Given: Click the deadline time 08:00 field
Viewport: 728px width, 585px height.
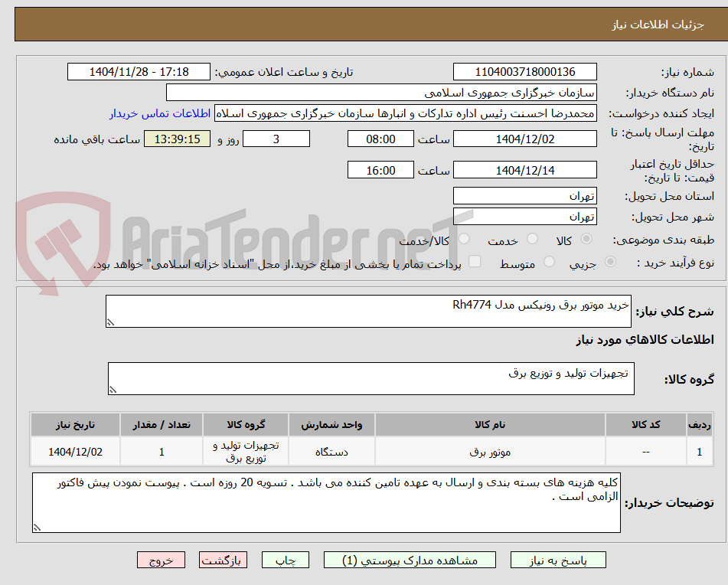Looking at the screenshot, I should [380, 139].
